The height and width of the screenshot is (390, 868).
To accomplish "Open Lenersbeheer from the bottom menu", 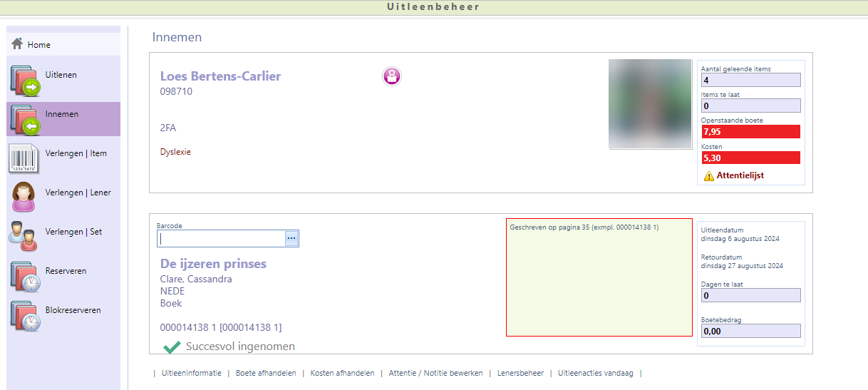I will click(x=520, y=373).
